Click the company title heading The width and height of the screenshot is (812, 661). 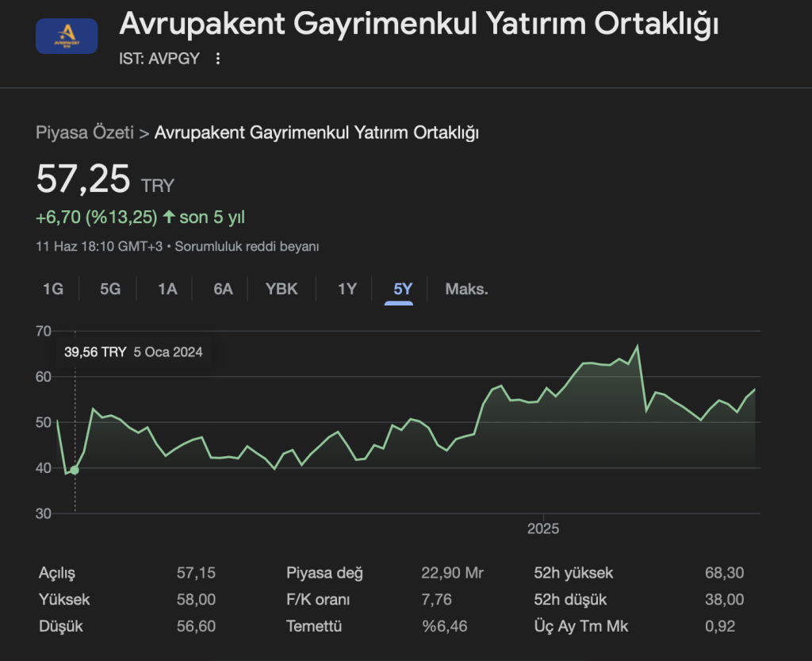point(419,25)
